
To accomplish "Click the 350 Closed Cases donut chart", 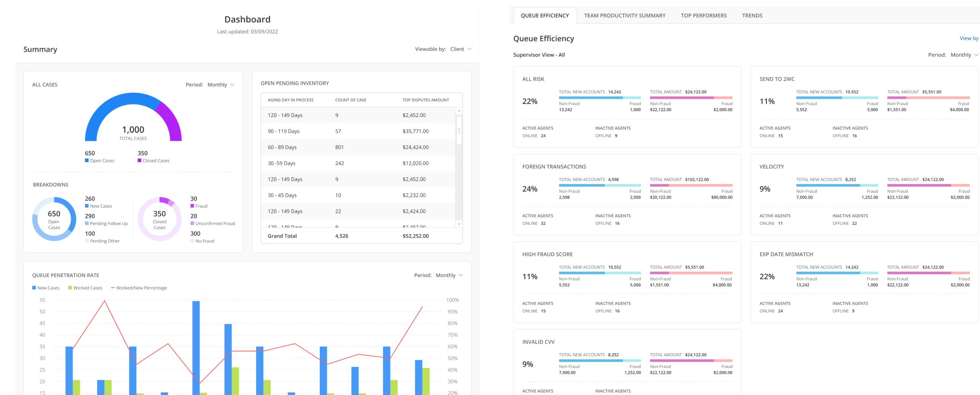I will 160,219.
